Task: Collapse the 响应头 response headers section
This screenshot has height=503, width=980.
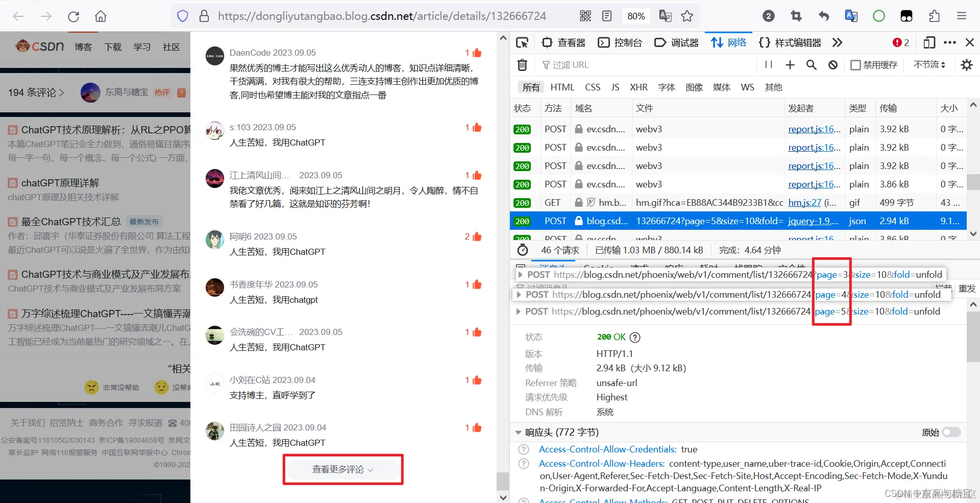Action: [x=519, y=432]
